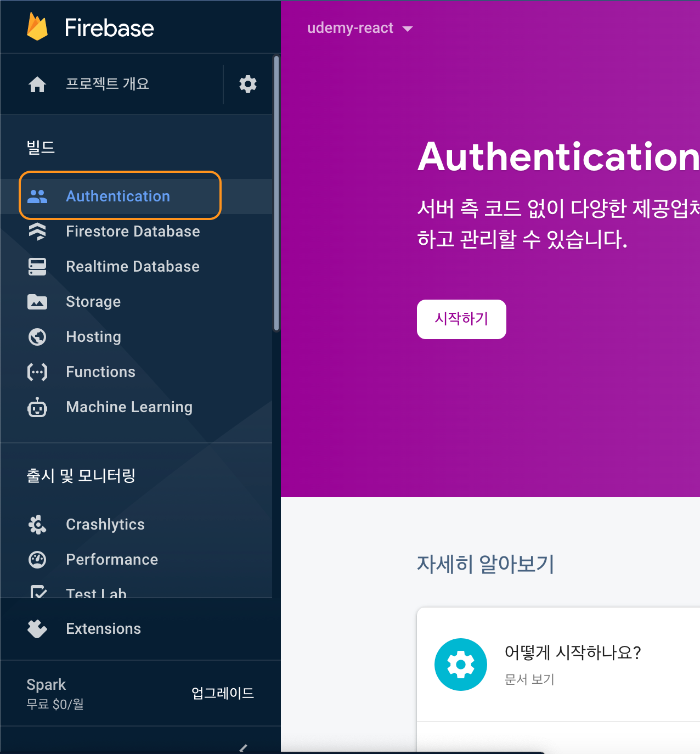The image size is (700, 754).
Task: Click the Spark plan label
Action: pos(46,684)
